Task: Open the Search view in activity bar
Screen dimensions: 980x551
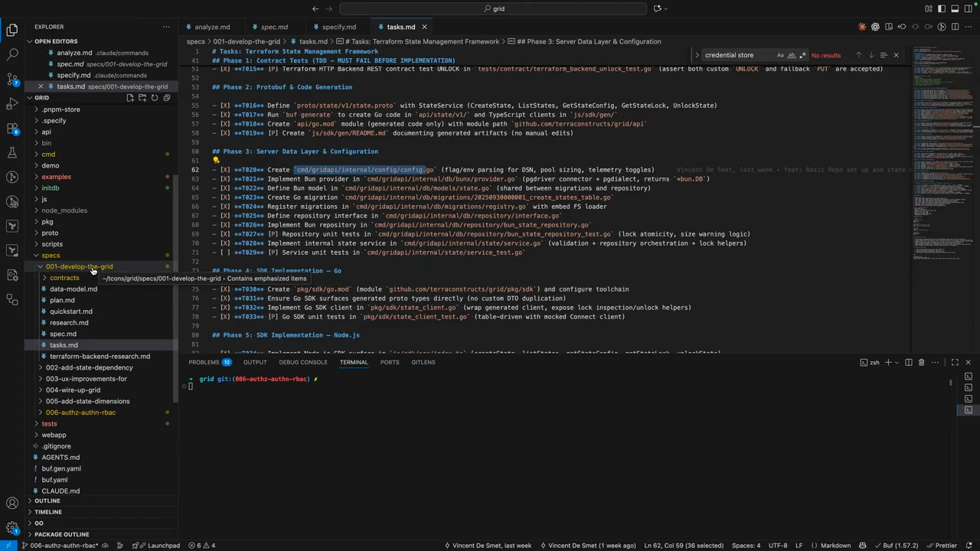Action: [x=12, y=55]
